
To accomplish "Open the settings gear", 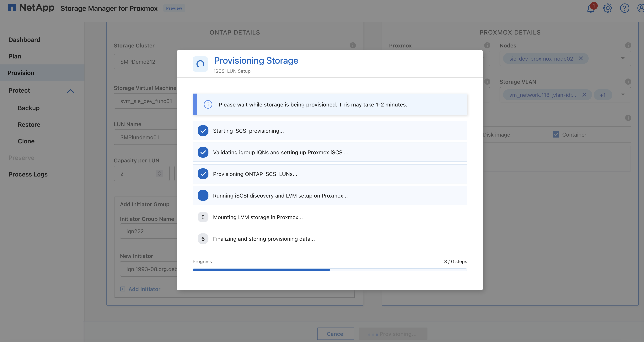I will (x=608, y=8).
